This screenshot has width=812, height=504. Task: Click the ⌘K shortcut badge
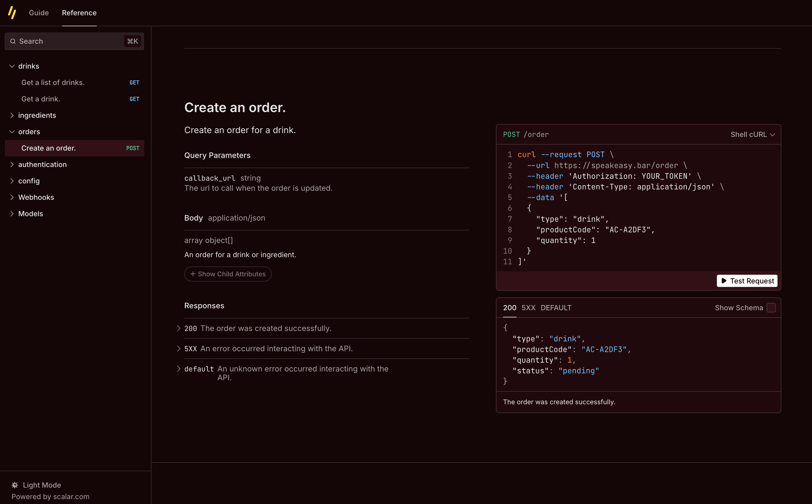[x=133, y=41]
